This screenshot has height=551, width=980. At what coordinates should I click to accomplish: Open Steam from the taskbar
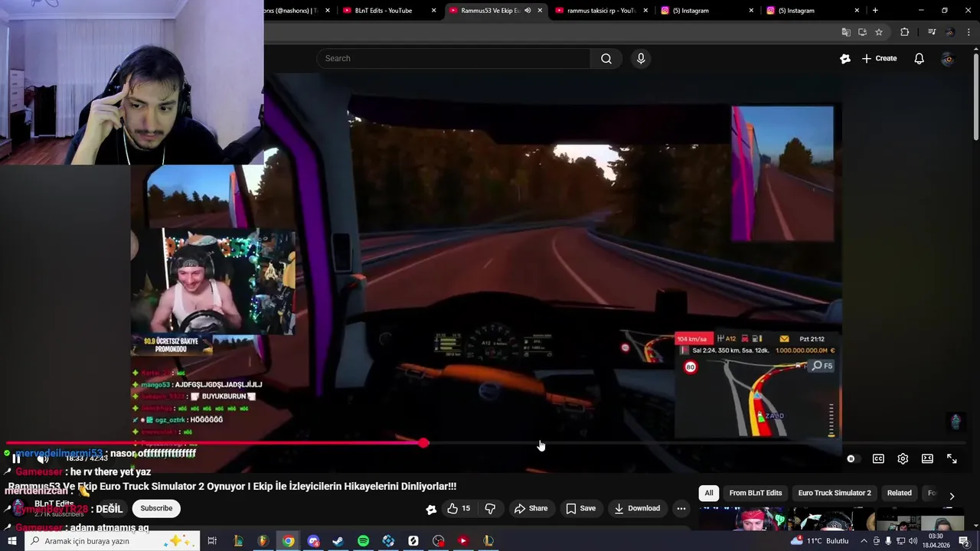[338, 541]
